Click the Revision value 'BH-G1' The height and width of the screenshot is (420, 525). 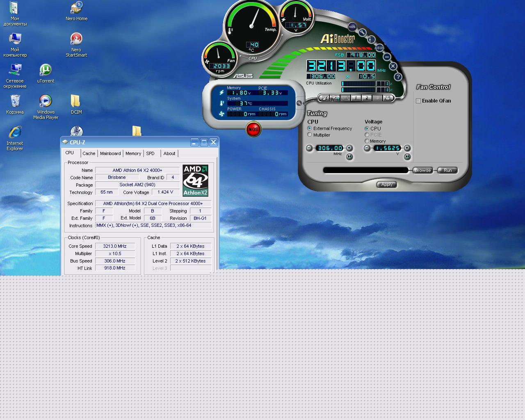(200, 218)
